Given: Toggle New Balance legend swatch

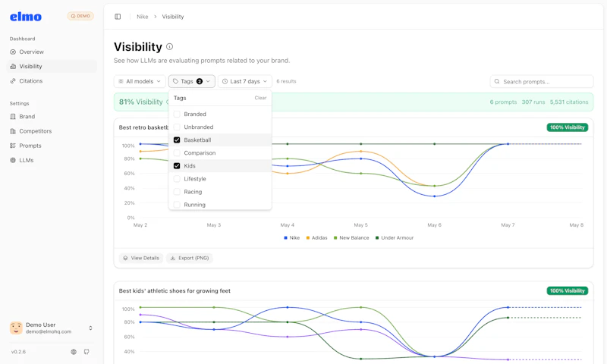Looking at the screenshot, I should (x=335, y=238).
